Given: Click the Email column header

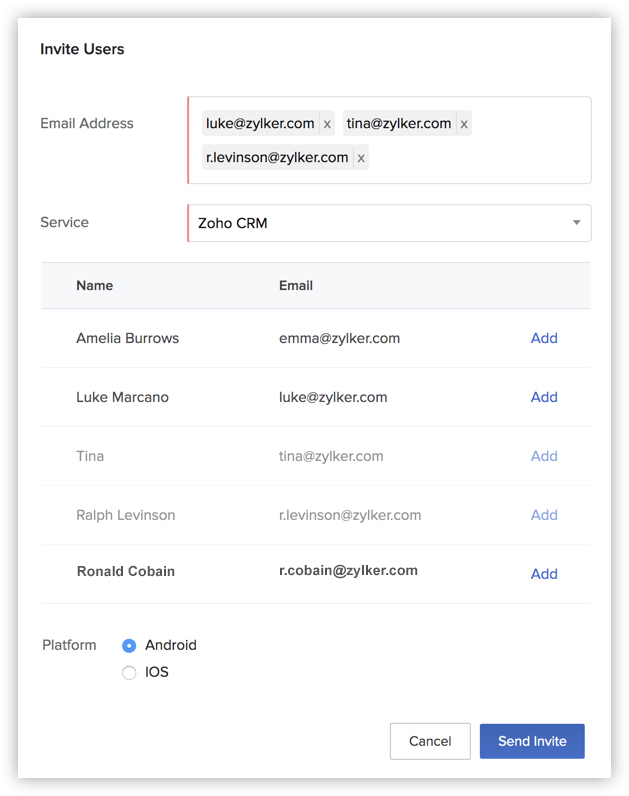Looking at the screenshot, I should coord(296,286).
